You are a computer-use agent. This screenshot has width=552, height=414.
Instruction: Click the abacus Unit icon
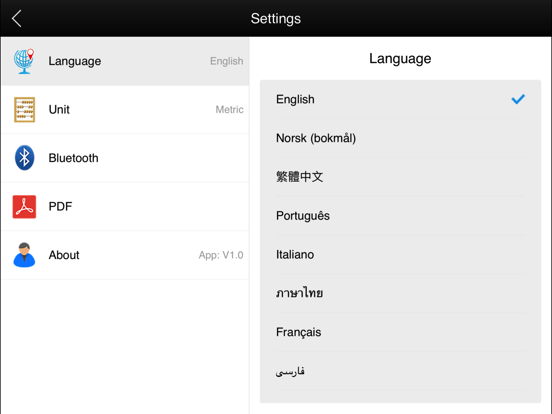pos(24,109)
